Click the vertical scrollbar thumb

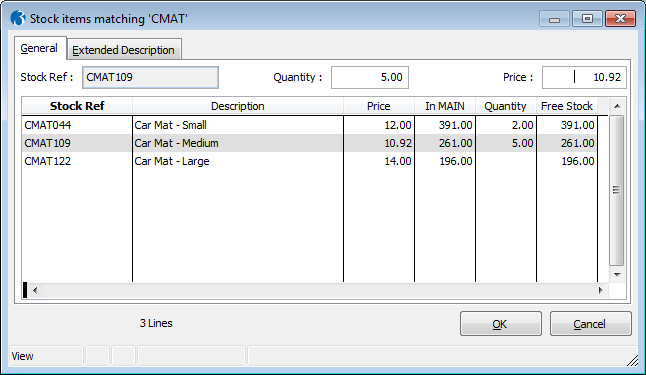coord(616,190)
